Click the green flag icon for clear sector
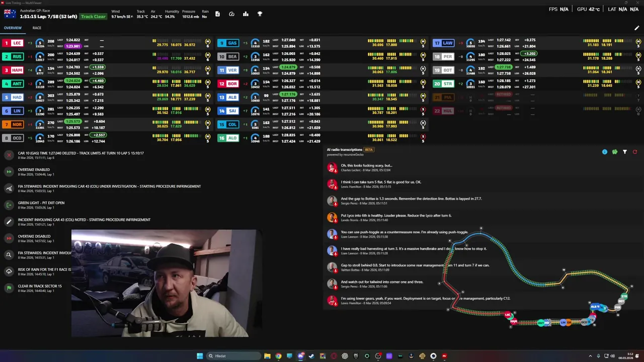This screenshot has width=644, height=362. pos(9,288)
